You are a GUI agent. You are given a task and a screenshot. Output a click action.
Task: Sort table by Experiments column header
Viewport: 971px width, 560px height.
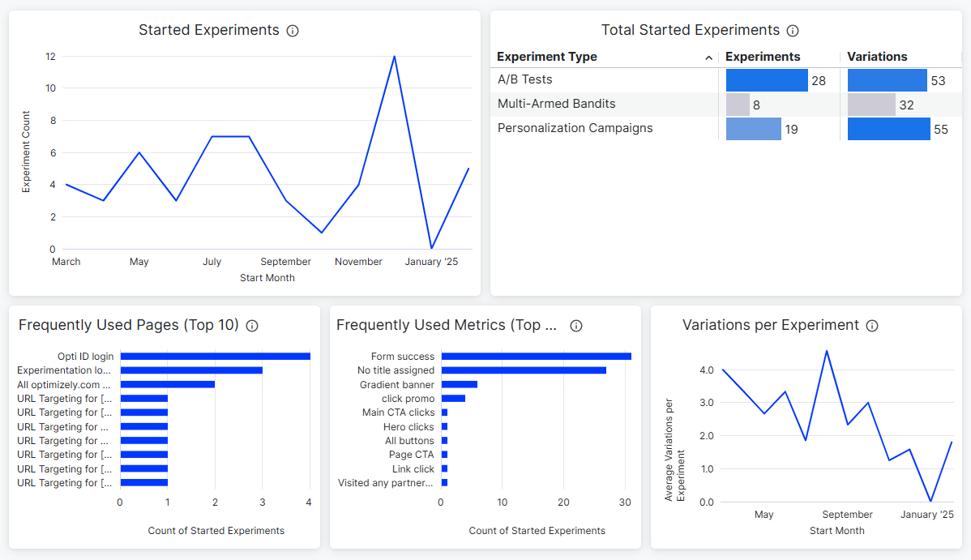coord(763,57)
